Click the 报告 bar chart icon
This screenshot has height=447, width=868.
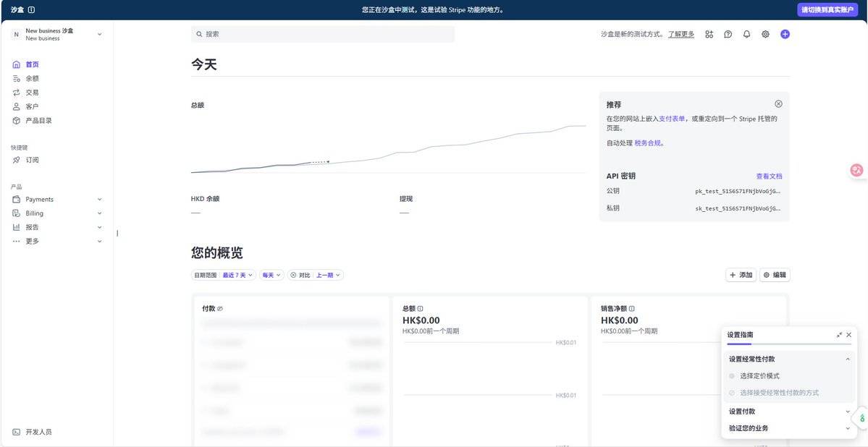coord(16,227)
